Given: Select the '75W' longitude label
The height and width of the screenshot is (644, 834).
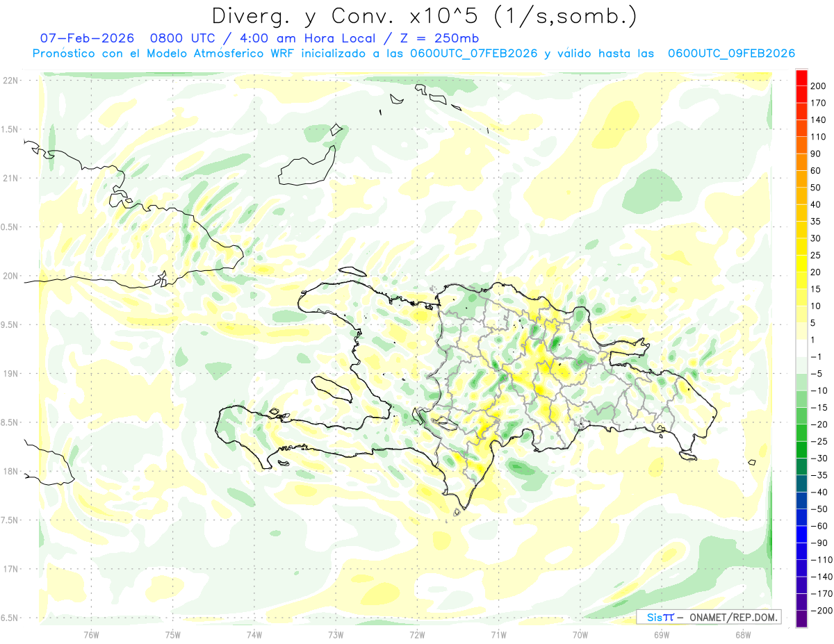Looking at the screenshot, I should (x=172, y=634).
